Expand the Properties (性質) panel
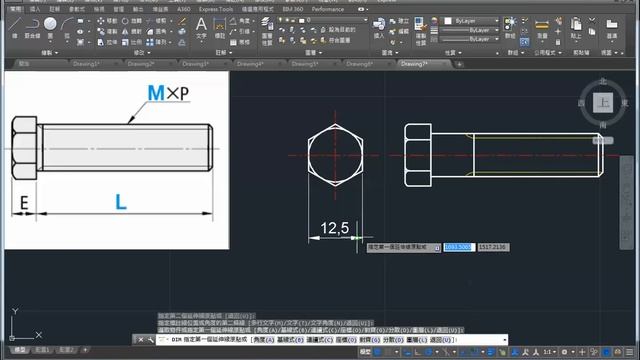 453,53
